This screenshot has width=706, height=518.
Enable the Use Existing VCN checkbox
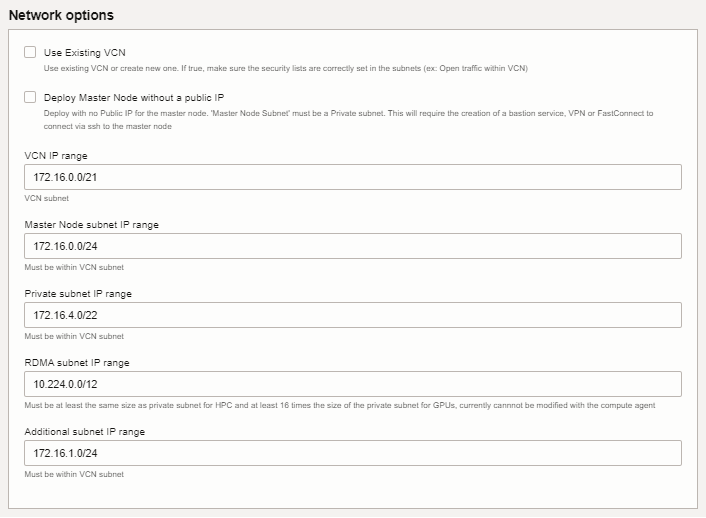click(x=30, y=52)
